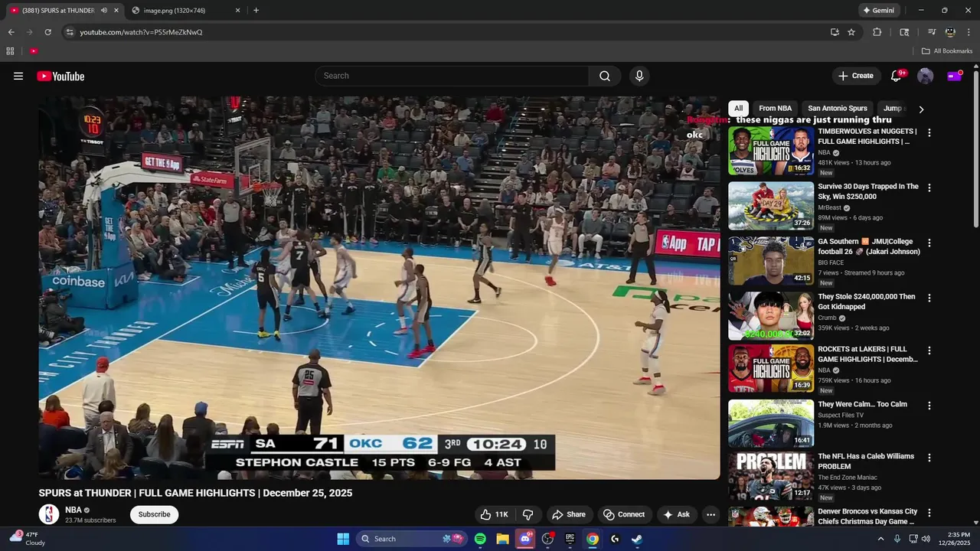Mute the SPURS at THUNDER tab audio
This screenshot has width=980, height=551.
tap(104, 11)
